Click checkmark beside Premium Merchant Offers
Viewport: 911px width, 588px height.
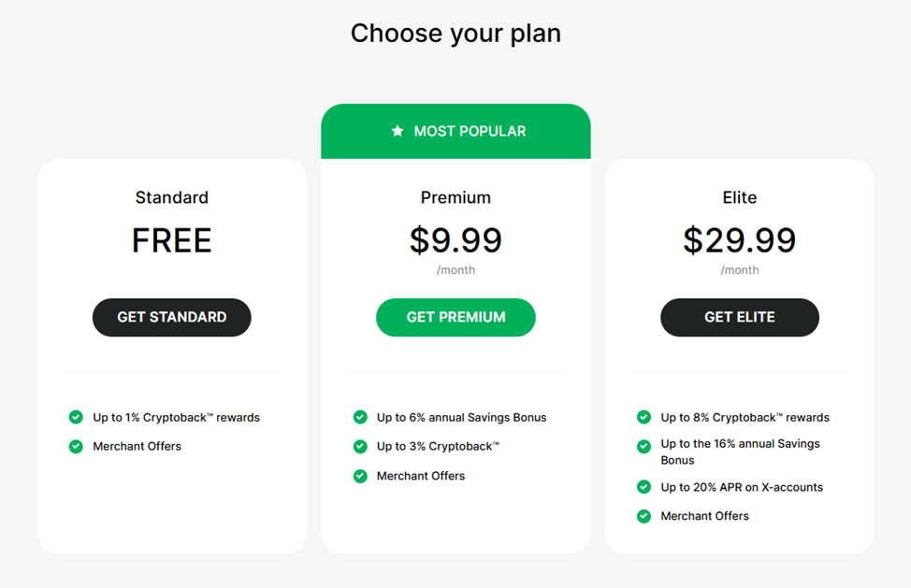360,476
